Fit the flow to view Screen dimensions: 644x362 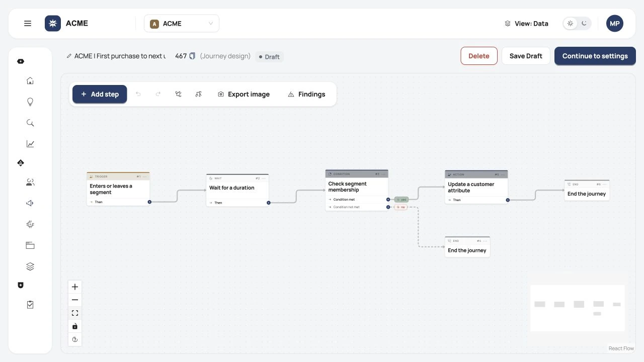[x=75, y=313]
